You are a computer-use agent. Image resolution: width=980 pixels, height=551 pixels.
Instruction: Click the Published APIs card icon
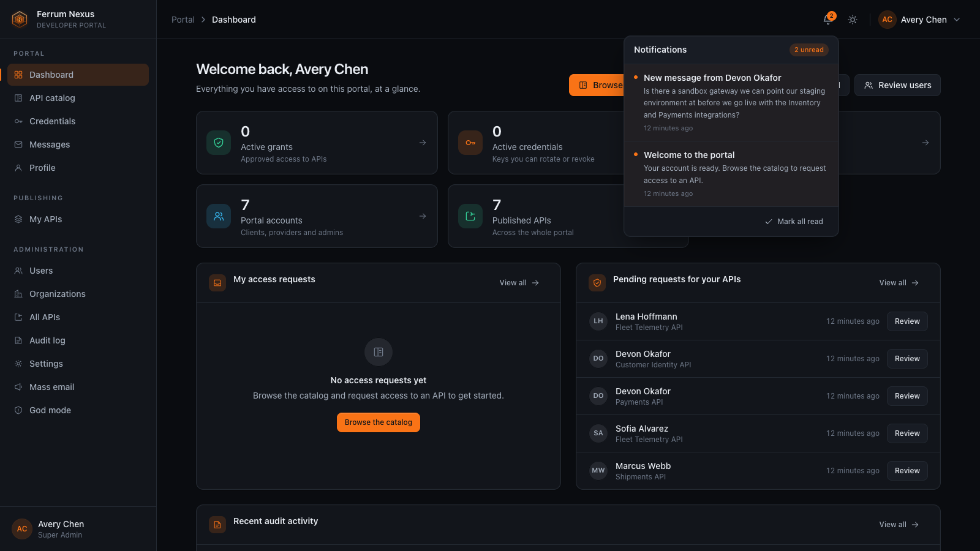(x=470, y=216)
